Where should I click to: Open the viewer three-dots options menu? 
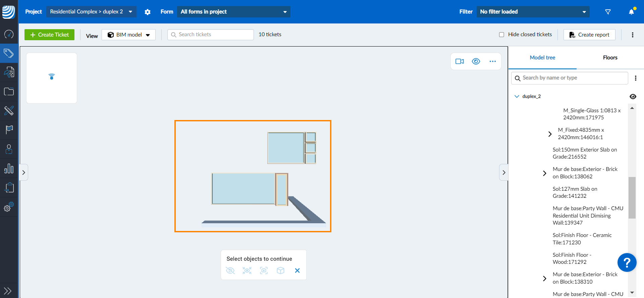coord(492,61)
